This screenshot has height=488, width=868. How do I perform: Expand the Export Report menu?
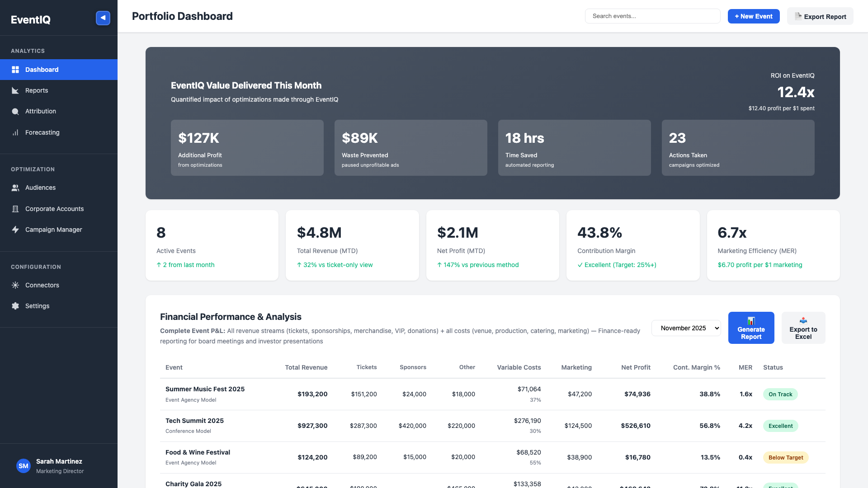point(820,16)
